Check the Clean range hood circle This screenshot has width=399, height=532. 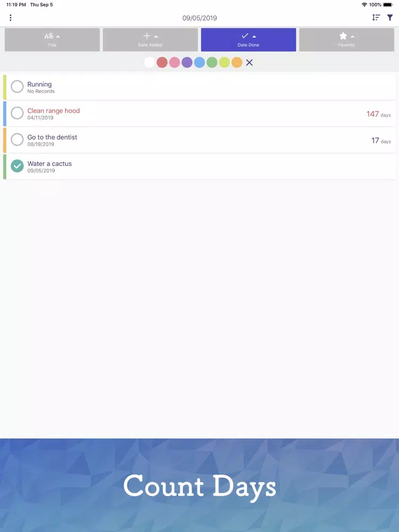point(17,113)
